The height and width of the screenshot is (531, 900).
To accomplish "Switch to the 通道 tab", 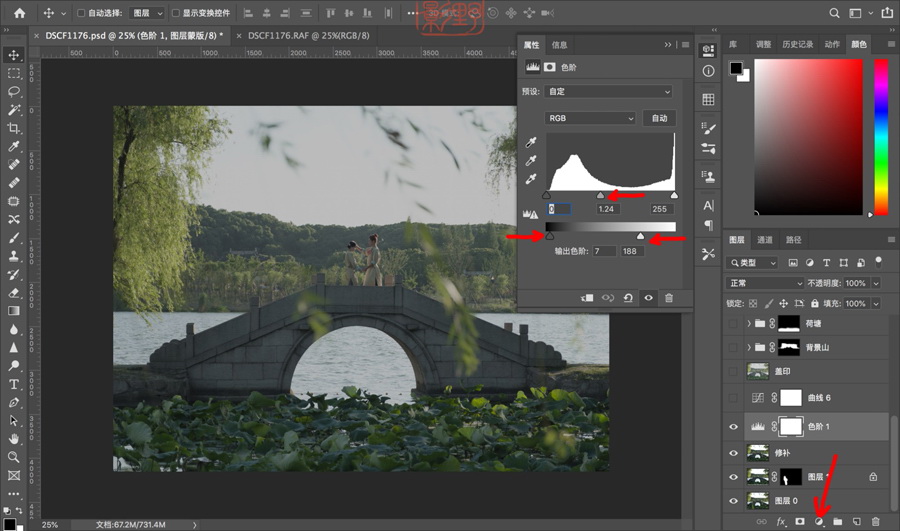I will 765,240.
